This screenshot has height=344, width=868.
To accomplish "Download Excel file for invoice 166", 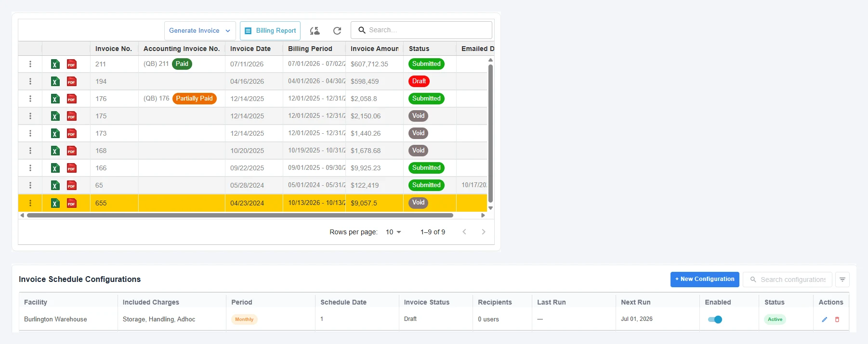I will (55, 168).
